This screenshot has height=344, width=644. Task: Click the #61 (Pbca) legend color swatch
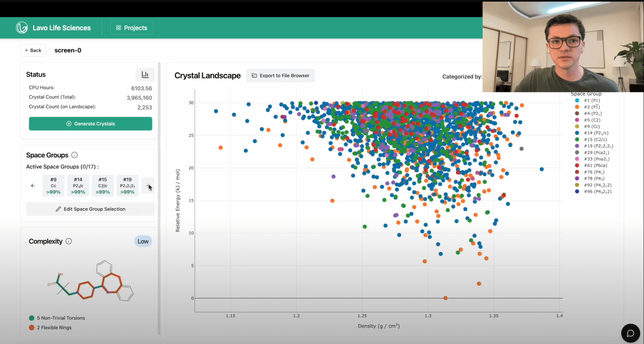(577, 166)
